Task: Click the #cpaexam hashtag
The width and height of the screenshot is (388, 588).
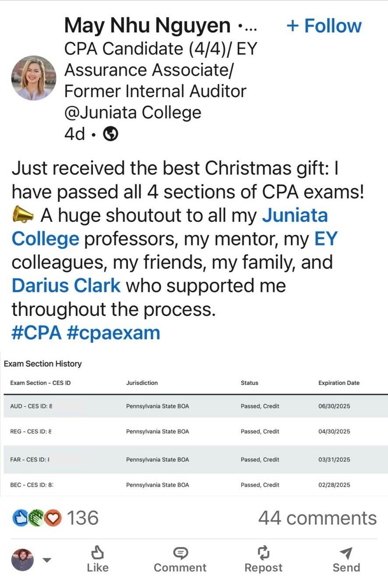Action: pyautogui.click(x=113, y=332)
